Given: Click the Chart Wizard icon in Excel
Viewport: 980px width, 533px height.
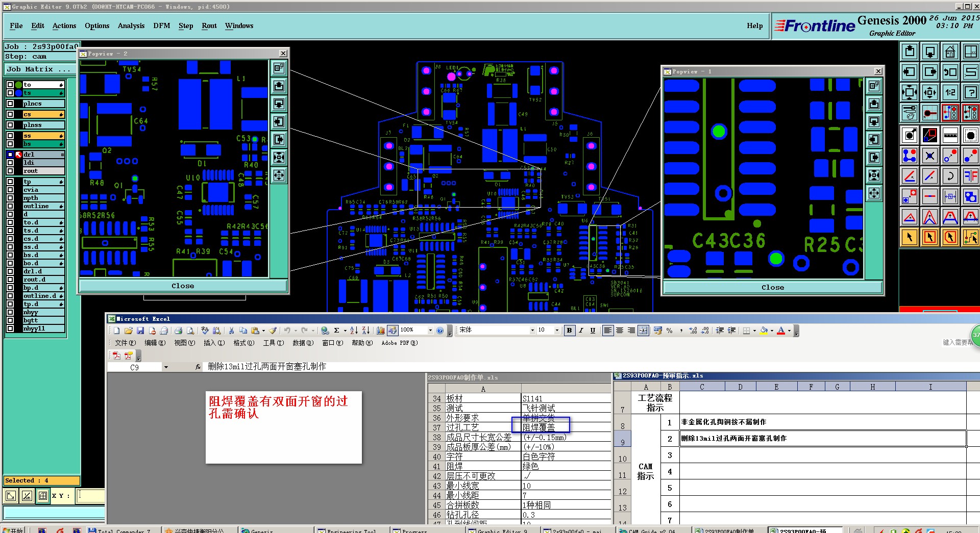Looking at the screenshot, I should pyautogui.click(x=380, y=331).
